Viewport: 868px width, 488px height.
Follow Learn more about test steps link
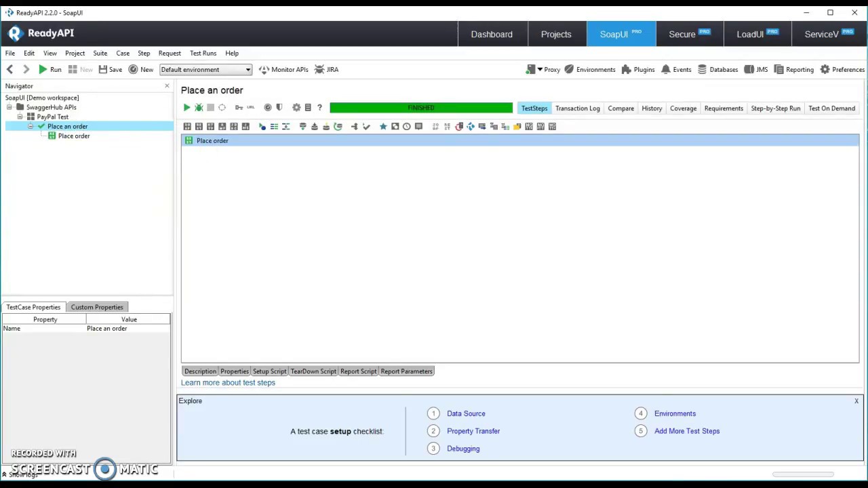pyautogui.click(x=228, y=382)
